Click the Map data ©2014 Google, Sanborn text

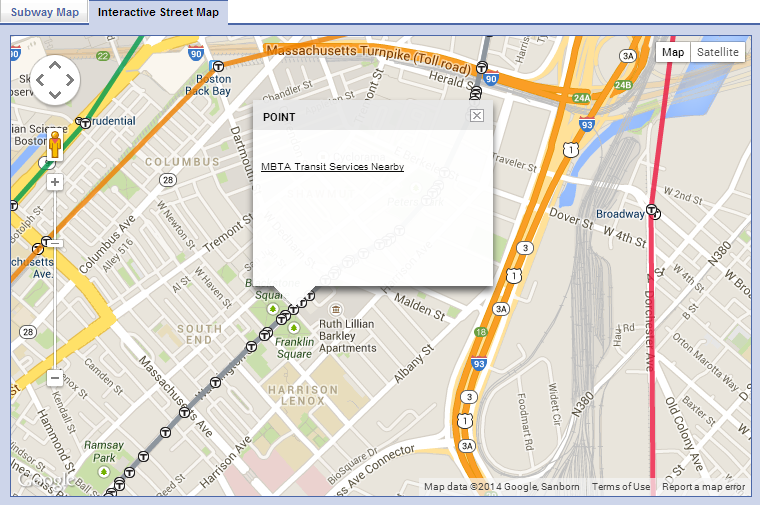click(501, 487)
